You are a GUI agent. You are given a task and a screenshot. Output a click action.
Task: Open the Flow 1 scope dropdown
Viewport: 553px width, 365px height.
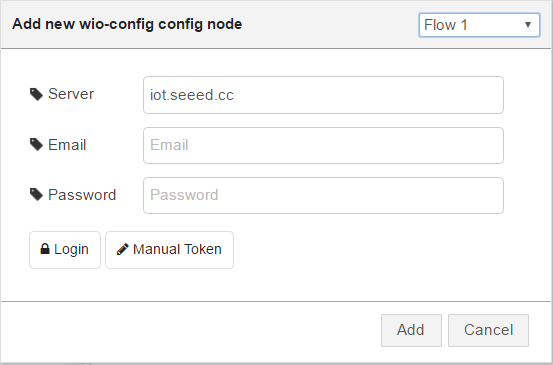(x=479, y=25)
